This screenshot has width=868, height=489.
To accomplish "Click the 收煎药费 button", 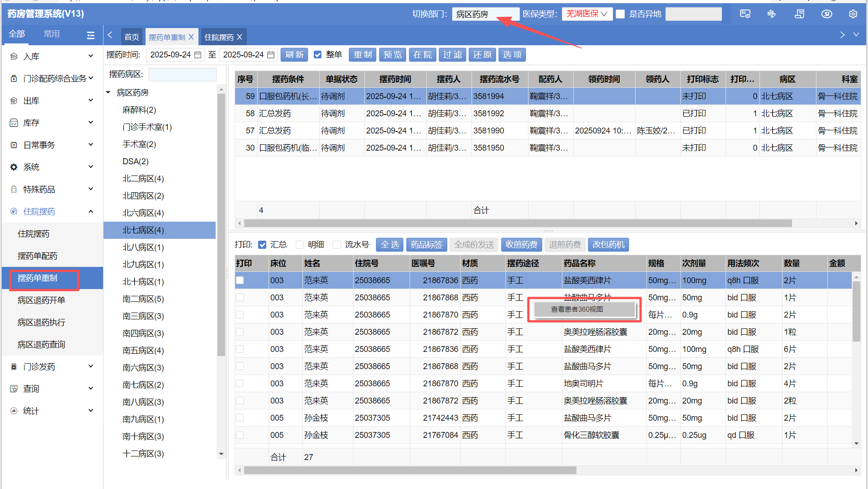I will pyautogui.click(x=521, y=245).
